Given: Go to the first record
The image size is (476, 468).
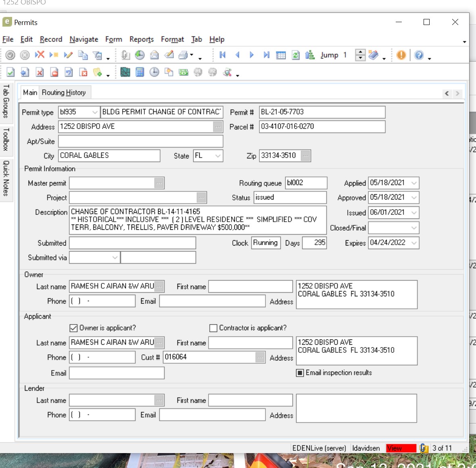Looking at the screenshot, I should 222,55.
